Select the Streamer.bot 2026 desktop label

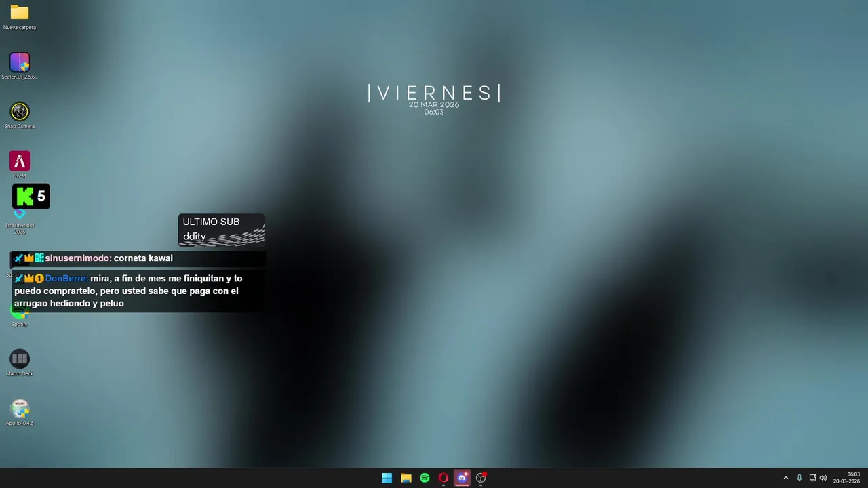(20, 228)
